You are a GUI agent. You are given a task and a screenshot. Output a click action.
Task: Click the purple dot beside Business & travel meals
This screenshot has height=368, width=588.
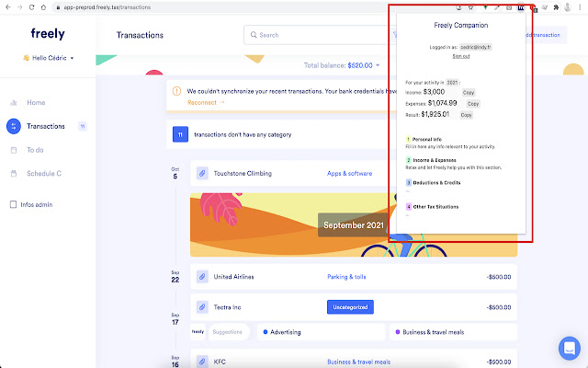[398, 332]
